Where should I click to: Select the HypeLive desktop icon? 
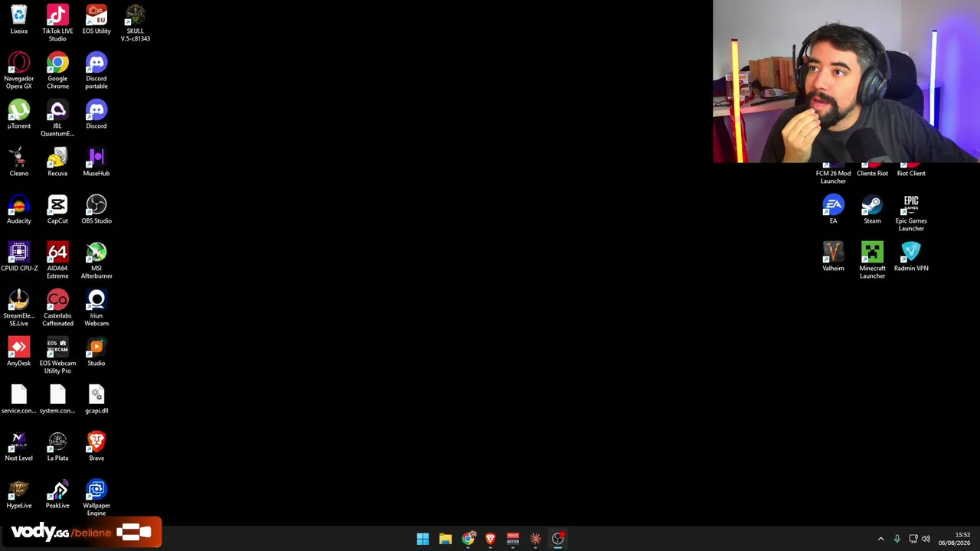19,490
